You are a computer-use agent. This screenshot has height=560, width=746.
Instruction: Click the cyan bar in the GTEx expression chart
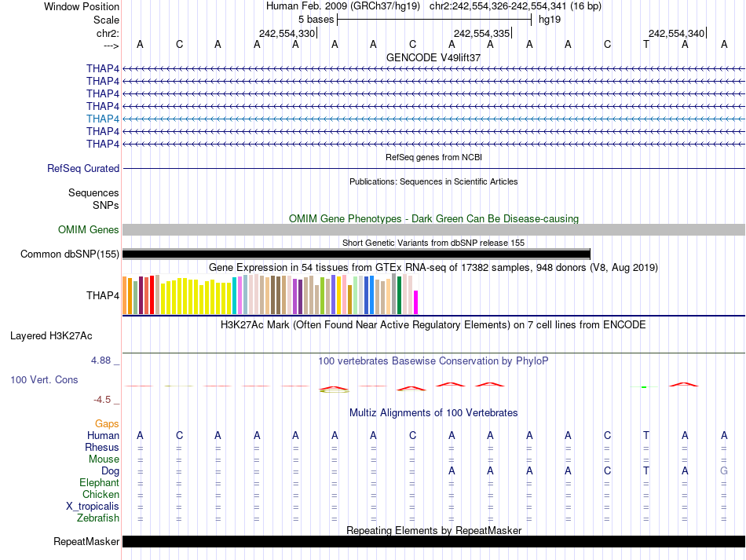235,296
